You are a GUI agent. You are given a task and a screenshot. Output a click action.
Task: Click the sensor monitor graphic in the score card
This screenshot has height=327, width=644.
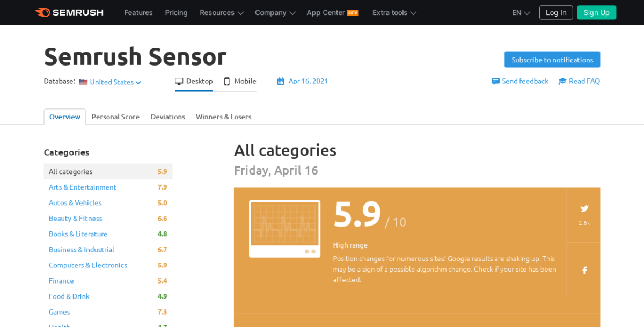pyautogui.click(x=284, y=228)
